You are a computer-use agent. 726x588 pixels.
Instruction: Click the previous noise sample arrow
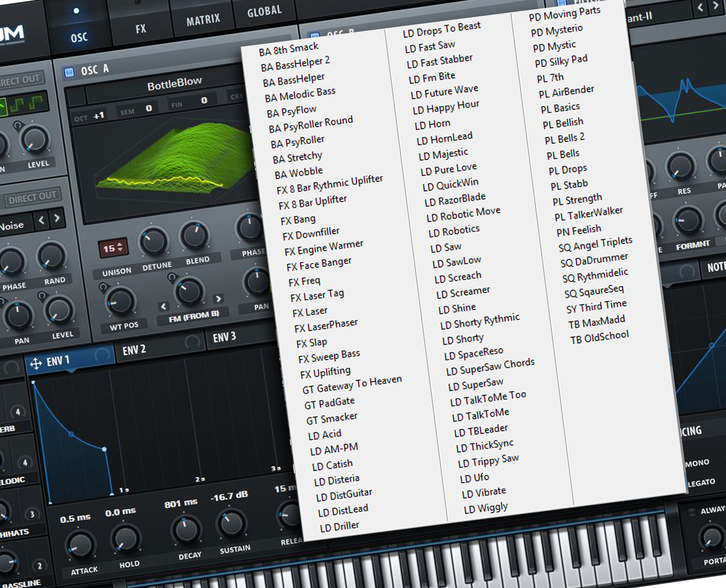42,220
